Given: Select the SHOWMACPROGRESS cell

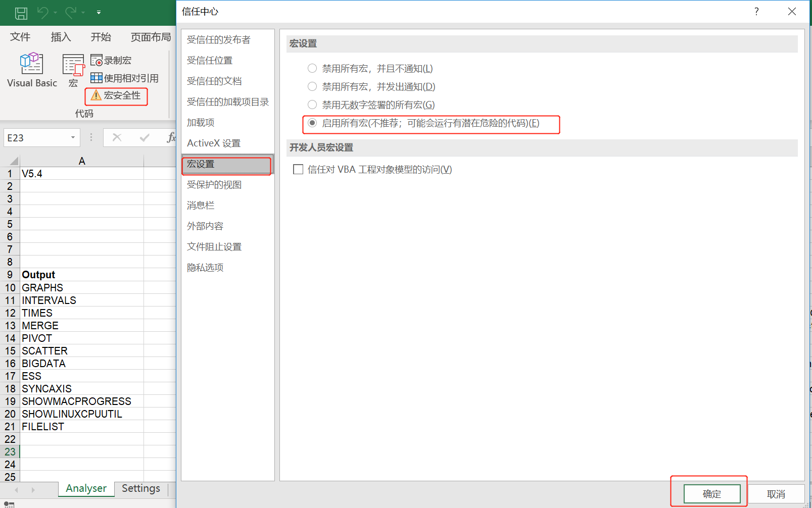Looking at the screenshot, I should (x=82, y=401).
